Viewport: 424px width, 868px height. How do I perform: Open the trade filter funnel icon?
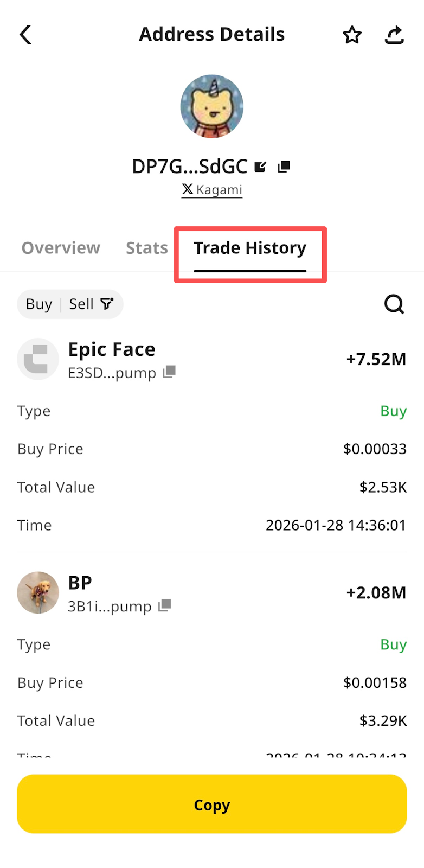107,304
